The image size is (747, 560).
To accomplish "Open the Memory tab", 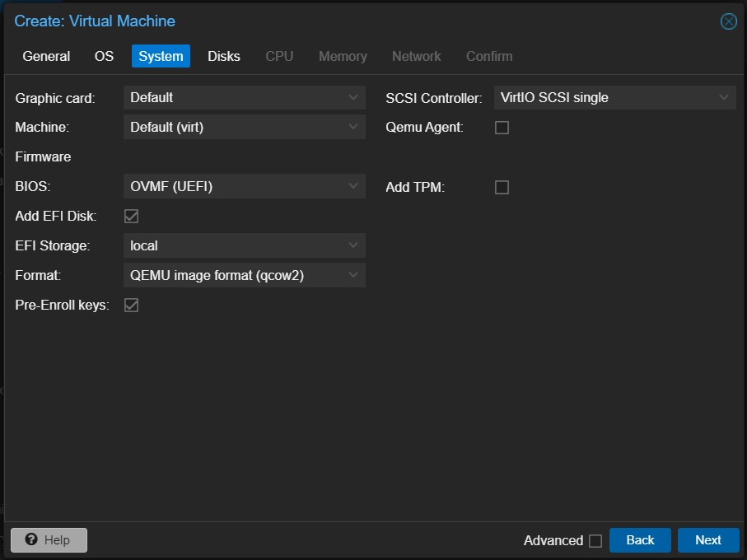I will [343, 56].
